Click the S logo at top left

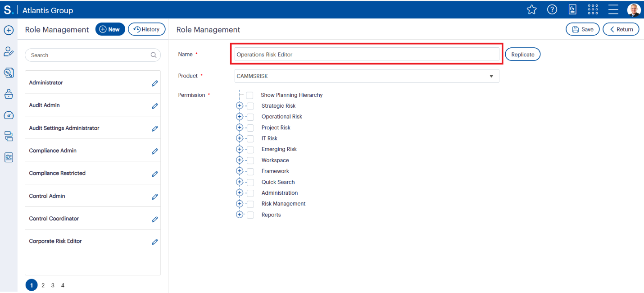[8, 10]
